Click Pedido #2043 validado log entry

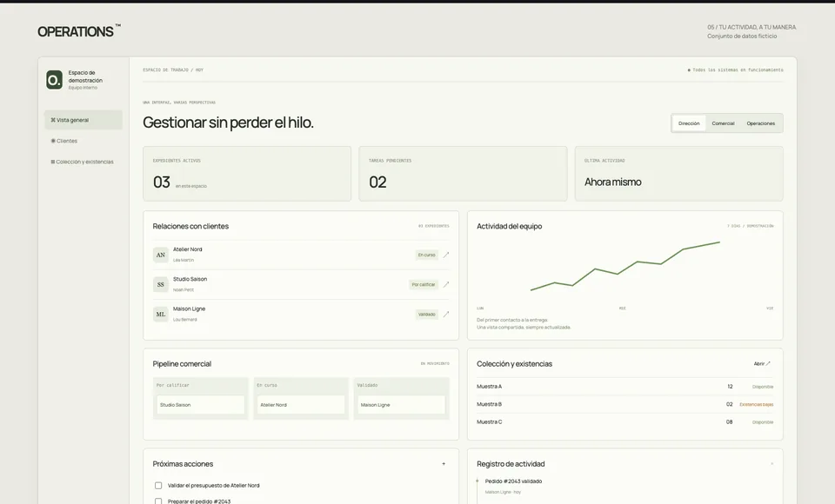pyautogui.click(x=513, y=481)
